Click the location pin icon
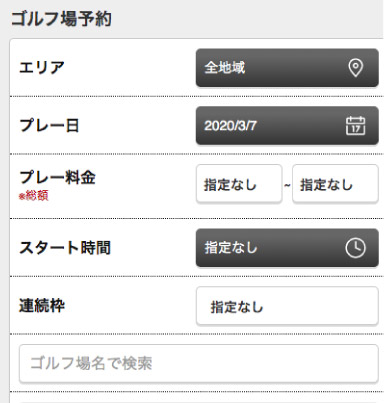Screen dimensions: 384x403 tap(355, 68)
